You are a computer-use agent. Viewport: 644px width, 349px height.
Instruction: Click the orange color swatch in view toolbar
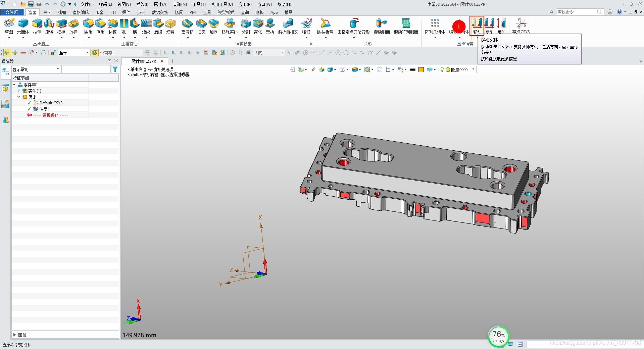421,69
